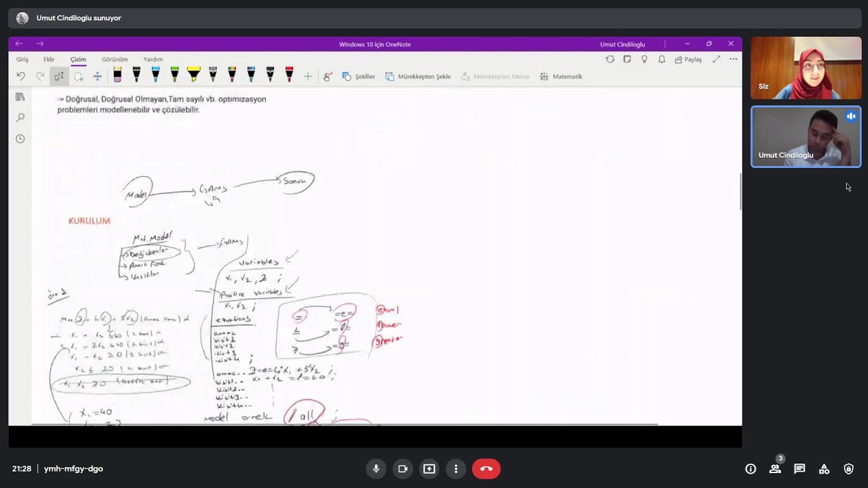Viewport: 868px width, 488px height.
Task: Toggle draw with touch mode
Action: [x=328, y=77]
